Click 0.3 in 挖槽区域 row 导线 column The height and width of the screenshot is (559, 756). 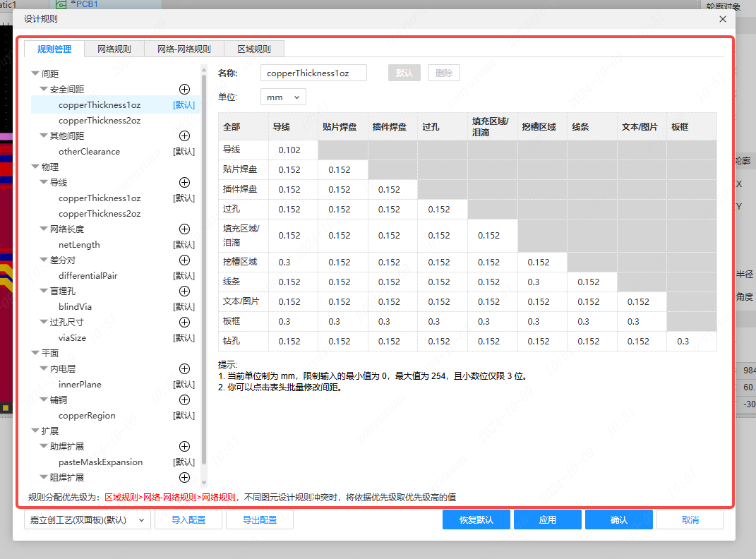coord(293,262)
